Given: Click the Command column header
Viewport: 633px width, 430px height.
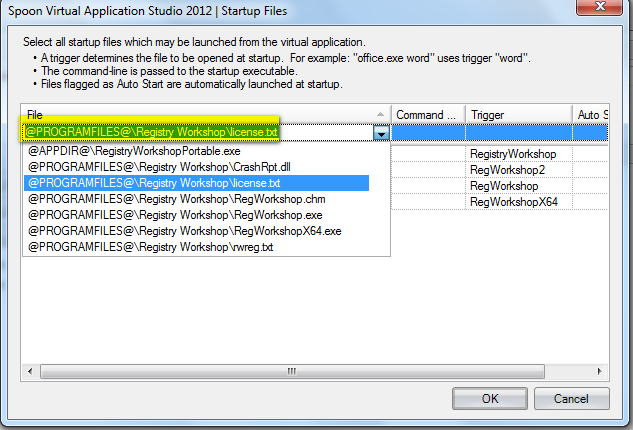Looking at the screenshot, I should pyautogui.click(x=428, y=115).
